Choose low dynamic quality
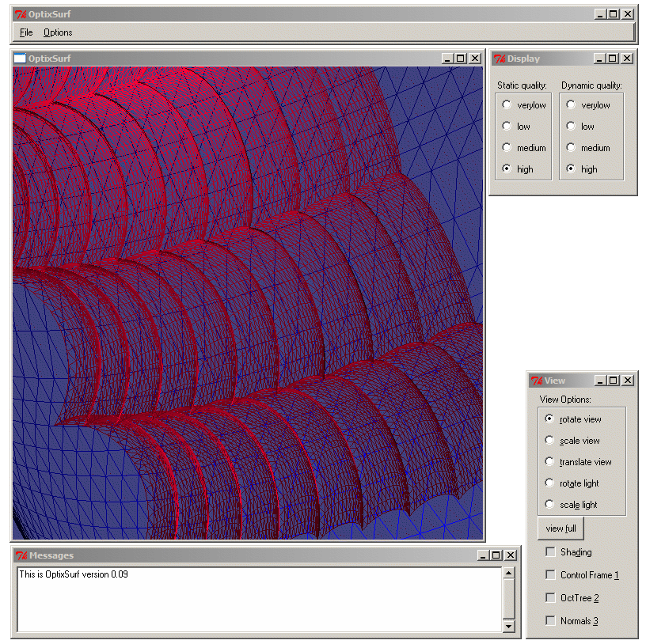The width and height of the screenshot is (646, 644). [570, 127]
